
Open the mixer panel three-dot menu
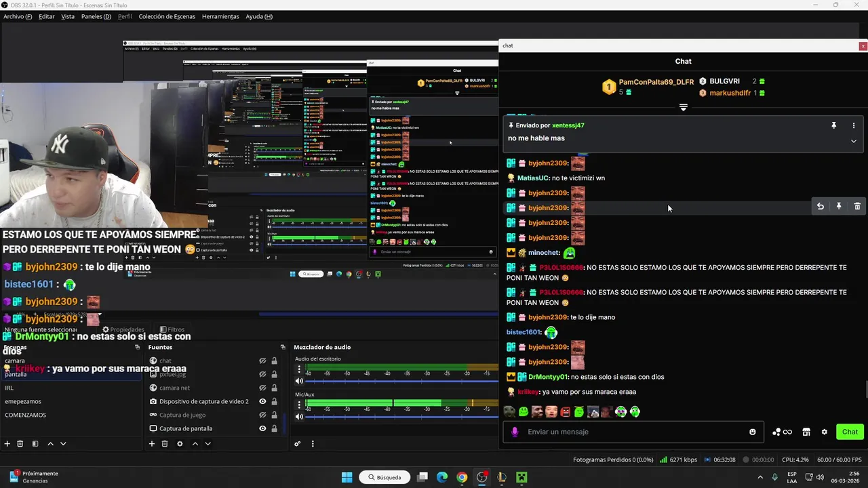pos(313,444)
